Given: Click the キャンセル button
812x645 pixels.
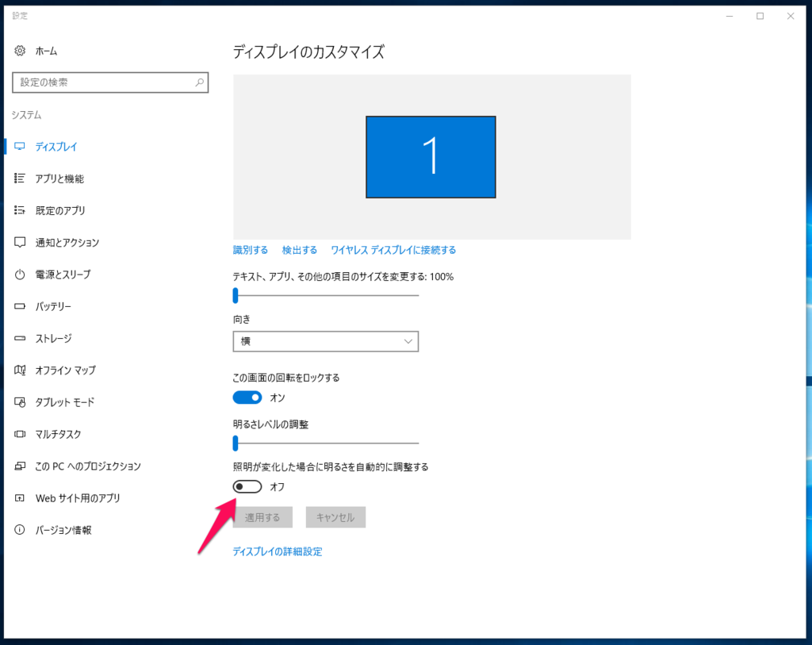Looking at the screenshot, I should pyautogui.click(x=335, y=517).
